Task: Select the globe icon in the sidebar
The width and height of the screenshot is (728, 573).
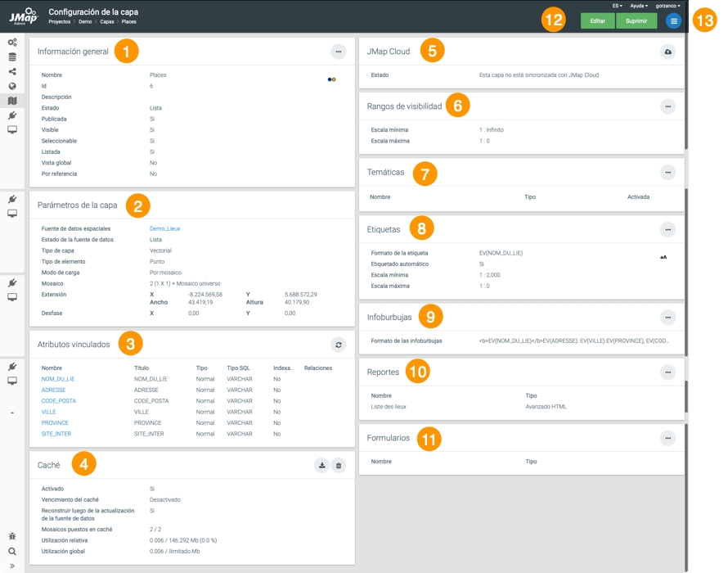Action: coord(12,86)
